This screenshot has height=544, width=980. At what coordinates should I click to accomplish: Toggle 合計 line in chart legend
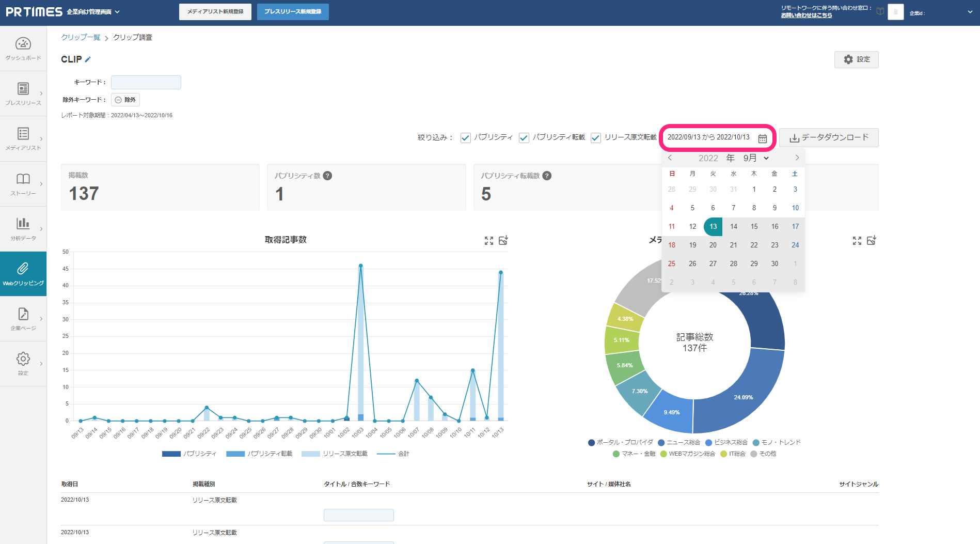[x=393, y=454]
